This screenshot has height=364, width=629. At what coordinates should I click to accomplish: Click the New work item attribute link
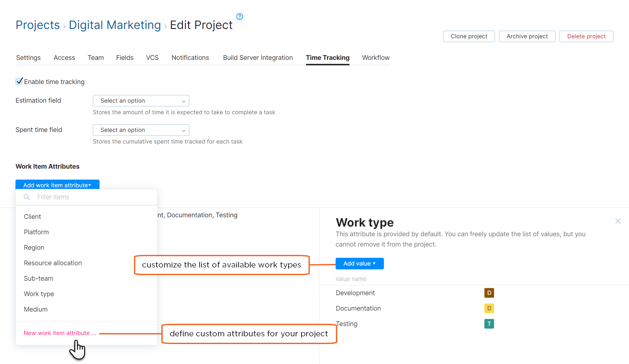tap(59, 333)
